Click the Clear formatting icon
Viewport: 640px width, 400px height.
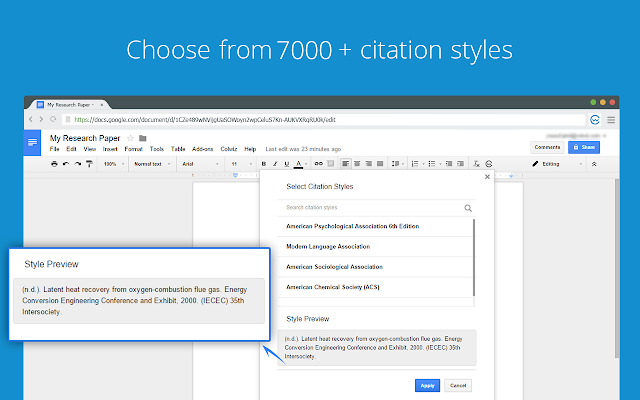click(x=476, y=164)
